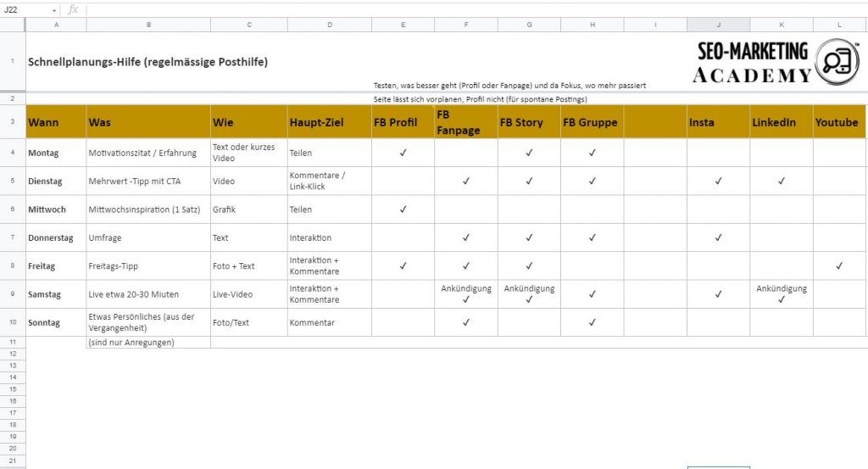Click the title cell 'Schnellplanungs-Hilfe'
This screenshot has height=469, width=868.
pyautogui.click(x=147, y=62)
